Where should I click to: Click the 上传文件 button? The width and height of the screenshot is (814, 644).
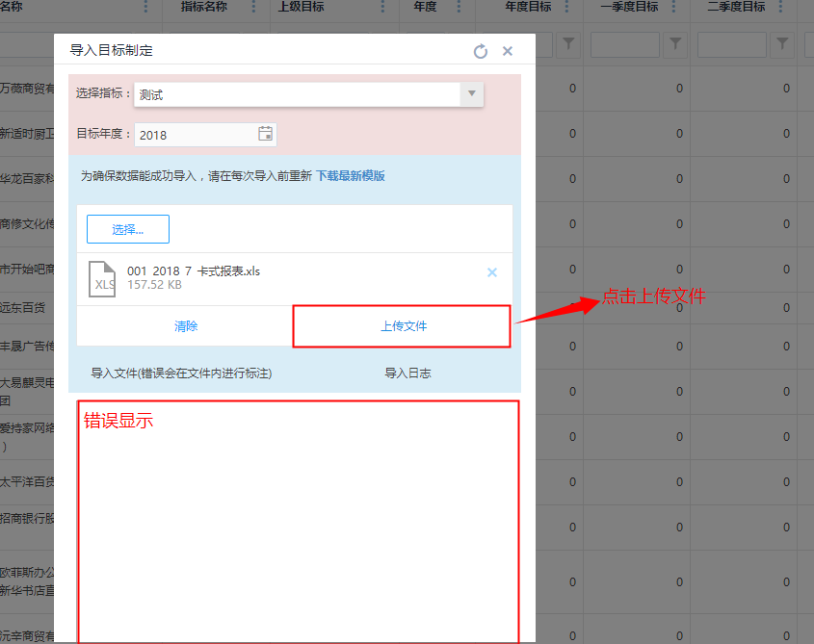click(x=402, y=326)
